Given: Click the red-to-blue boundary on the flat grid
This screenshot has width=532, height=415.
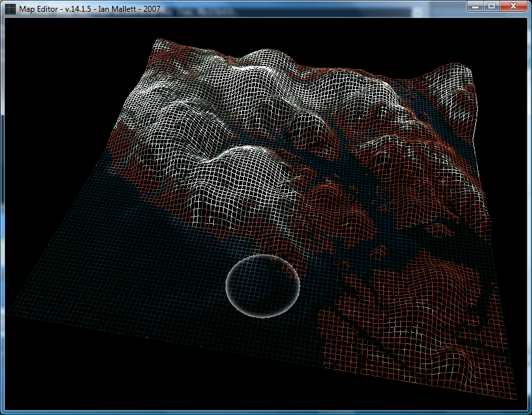Looking at the screenshot, I should [x=318, y=326].
